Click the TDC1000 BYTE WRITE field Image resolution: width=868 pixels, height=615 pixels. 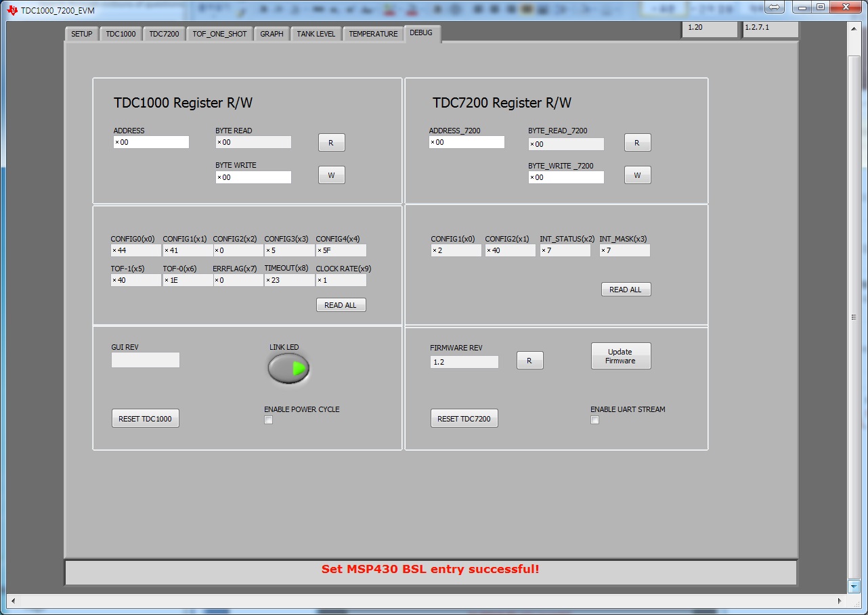point(253,177)
